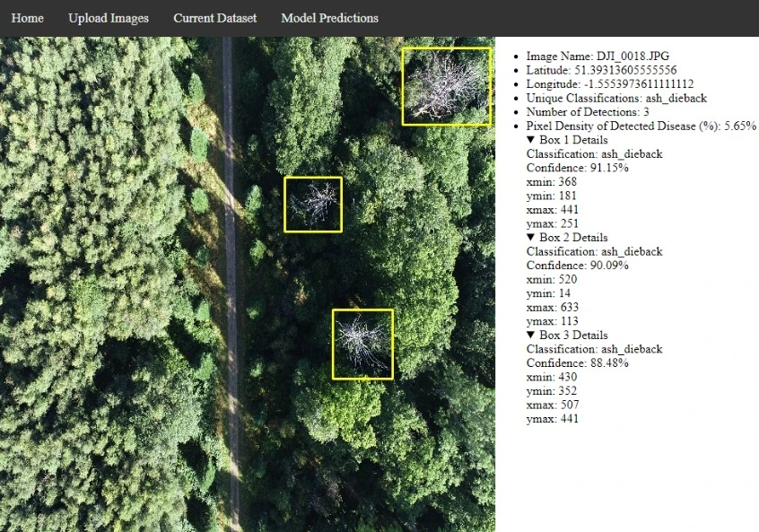The width and height of the screenshot is (759, 532).
Task: Click the ymax: 251 value
Action: [553, 224]
